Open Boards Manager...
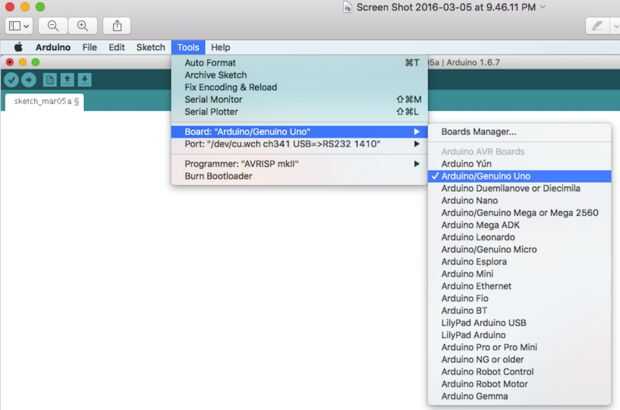This screenshot has height=410, width=620. point(520,132)
